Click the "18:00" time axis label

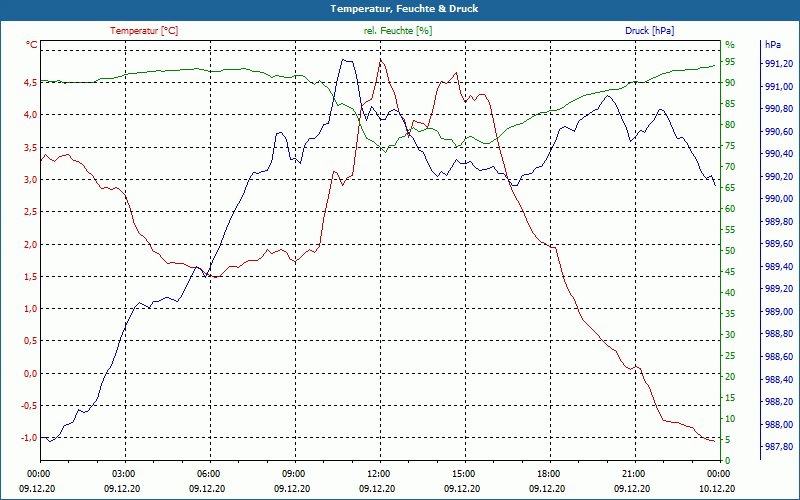click(548, 473)
